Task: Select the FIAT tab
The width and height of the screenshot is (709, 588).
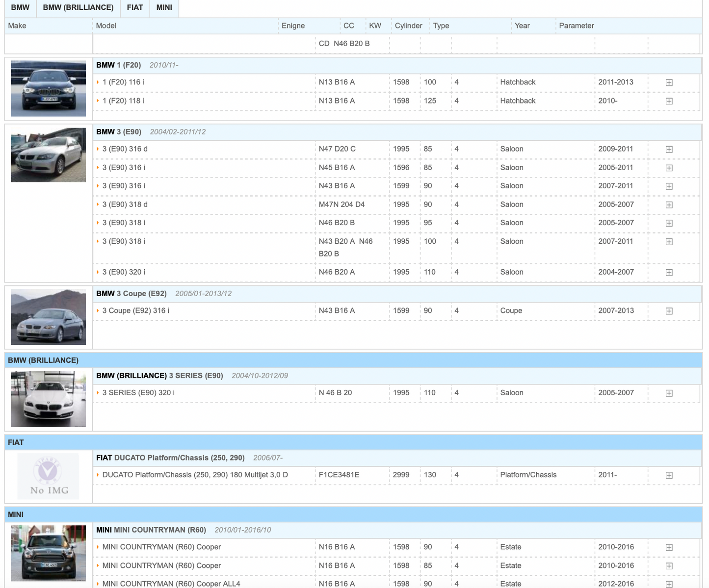Action: point(135,8)
